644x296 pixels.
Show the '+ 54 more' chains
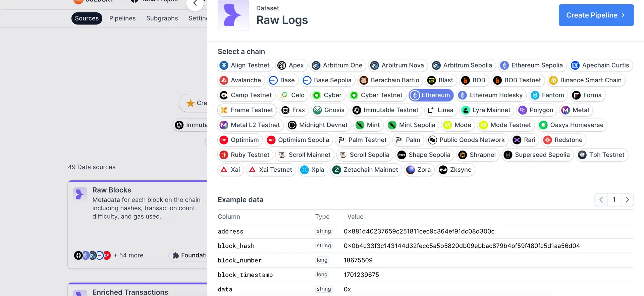tap(128, 256)
